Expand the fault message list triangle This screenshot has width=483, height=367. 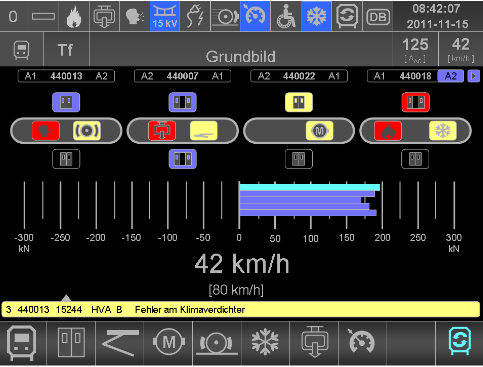(66, 298)
